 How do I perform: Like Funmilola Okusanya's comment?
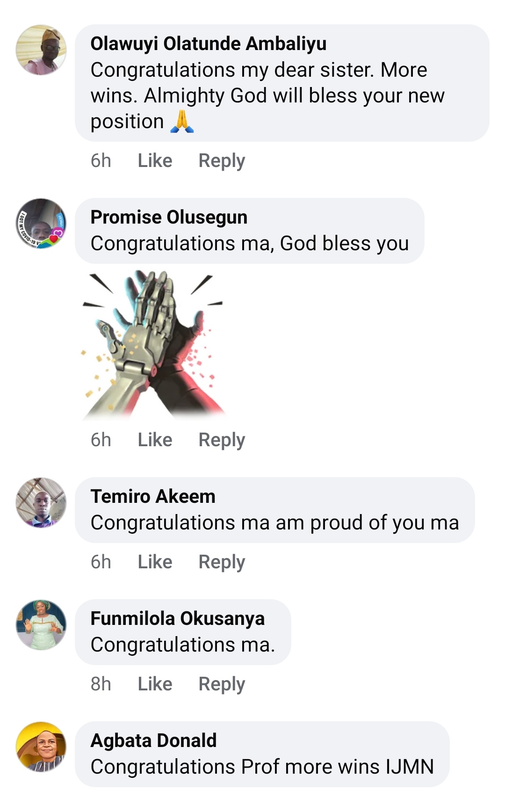pos(155,684)
